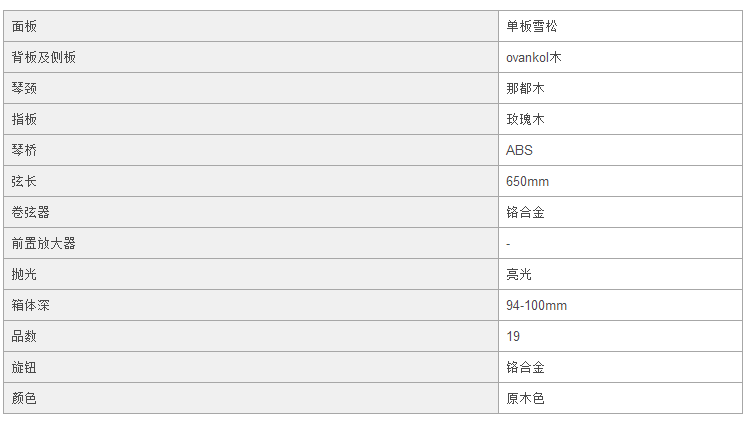Screen dimensions: 752x421
Task: Select the 单板雪松 value cell
Action: [621, 26]
